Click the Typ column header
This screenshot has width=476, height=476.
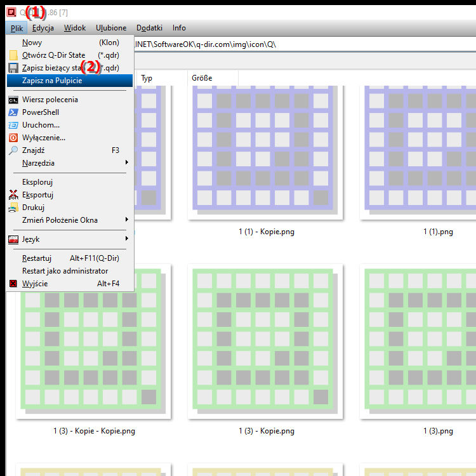(x=162, y=78)
